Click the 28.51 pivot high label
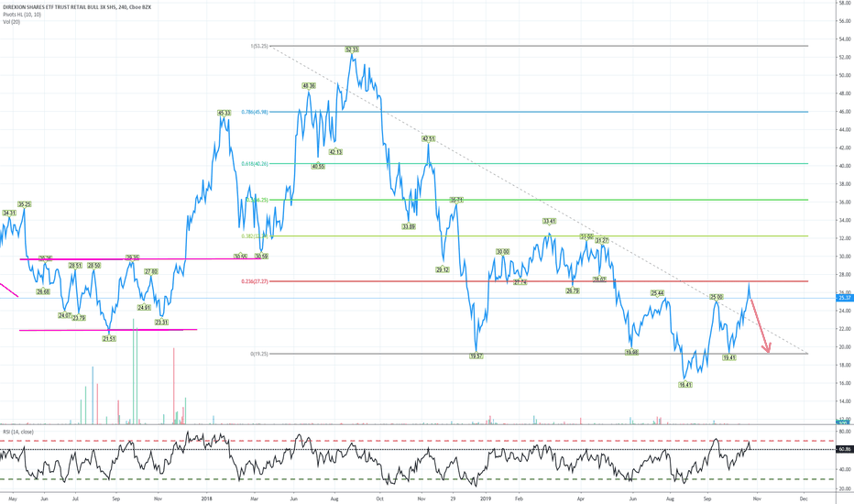The image size is (854, 504). (75, 266)
